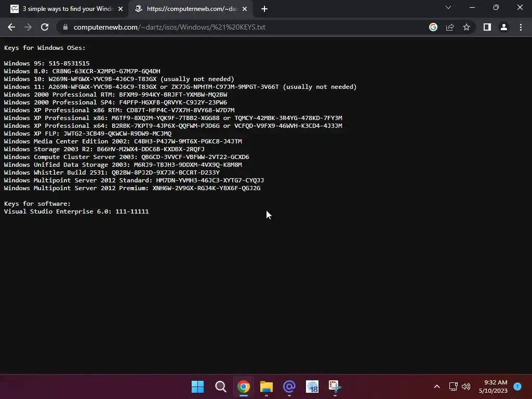The height and width of the screenshot is (399, 532).
Task: Open File Explorer from the taskbar
Action: 267,387
